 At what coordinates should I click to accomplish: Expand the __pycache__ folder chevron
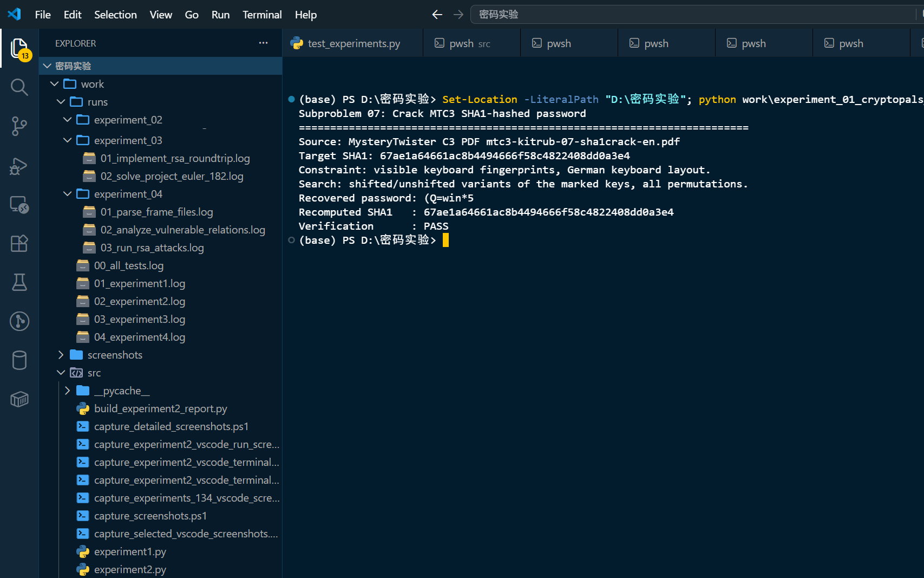tap(67, 391)
